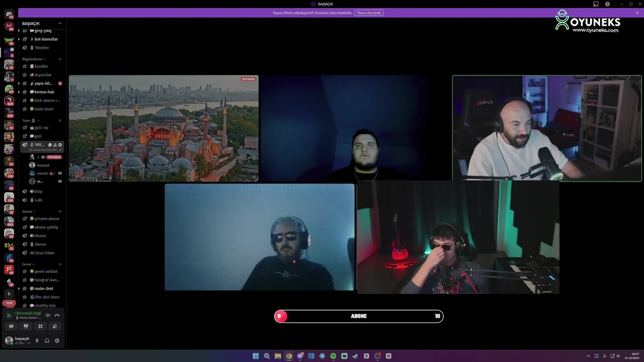
Task: Join the Lobi voice channel
Action: 41,200
